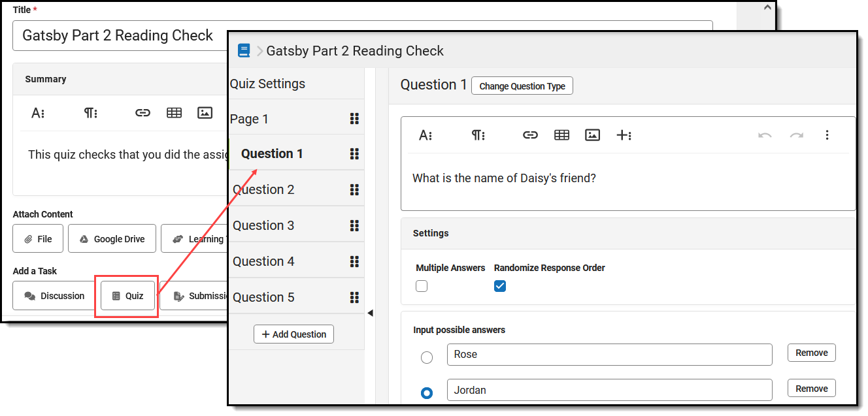Image resolution: width=868 pixels, height=416 pixels.
Task: Remove the Rose answer option
Action: click(x=811, y=353)
